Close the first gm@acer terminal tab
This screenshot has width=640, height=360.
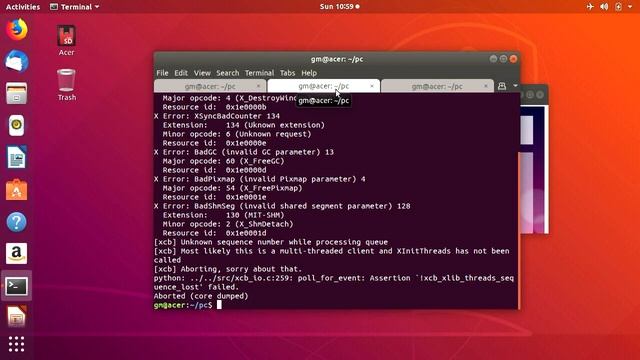click(x=258, y=86)
